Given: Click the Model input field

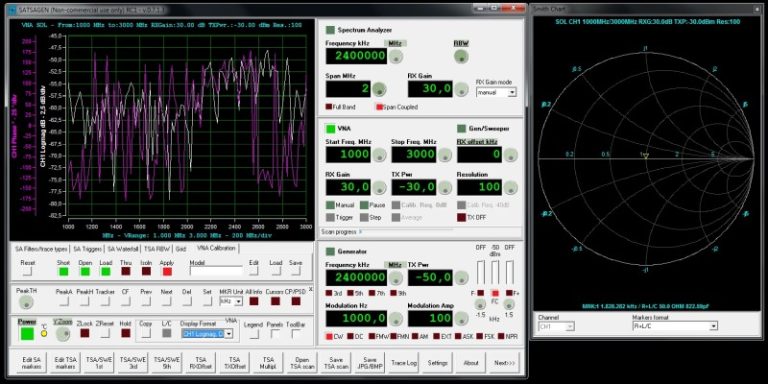Looking at the screenshot, I should tap(216, 271).
